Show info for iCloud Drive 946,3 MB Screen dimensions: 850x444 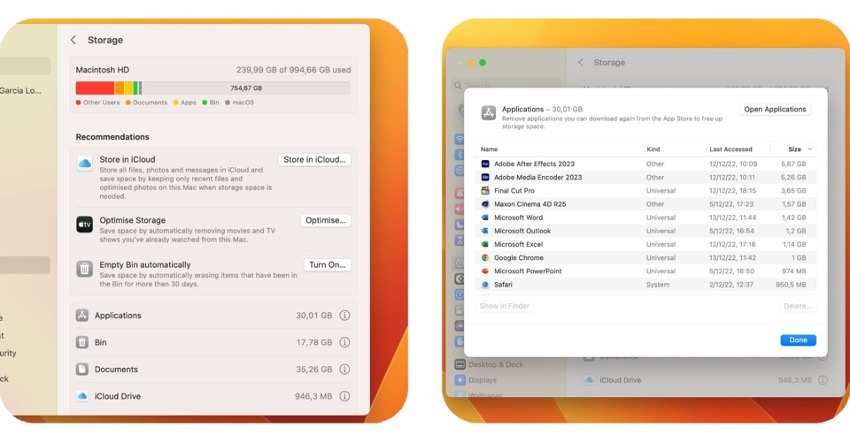[344, 396]
